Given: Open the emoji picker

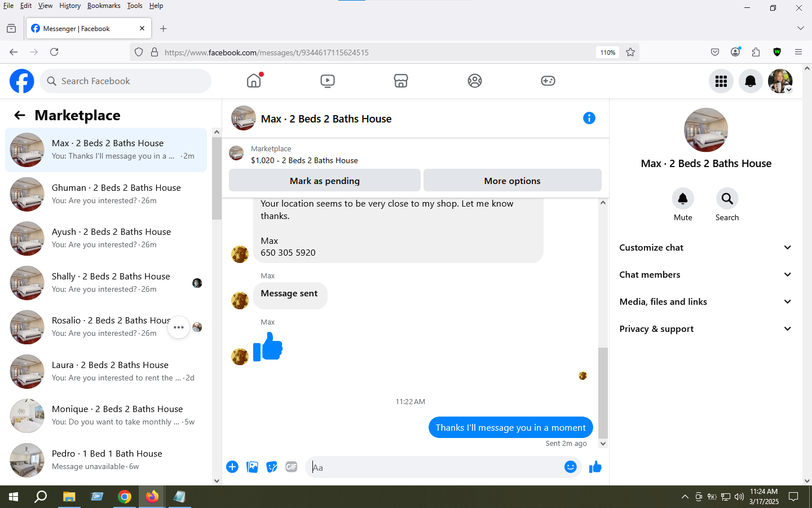Looking at the screenshot, I should click(x=571, y=467).
